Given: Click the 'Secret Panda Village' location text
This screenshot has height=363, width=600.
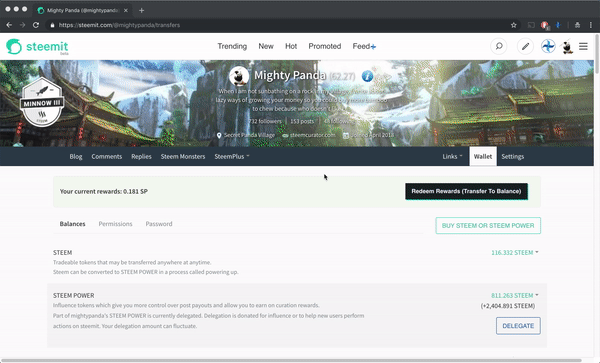Looking at the screenshot, I should (249, 135).
